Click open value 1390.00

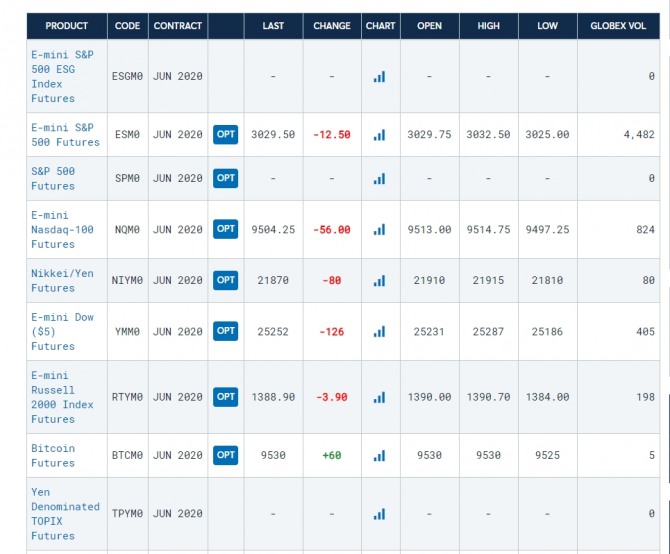pos(429,397)
